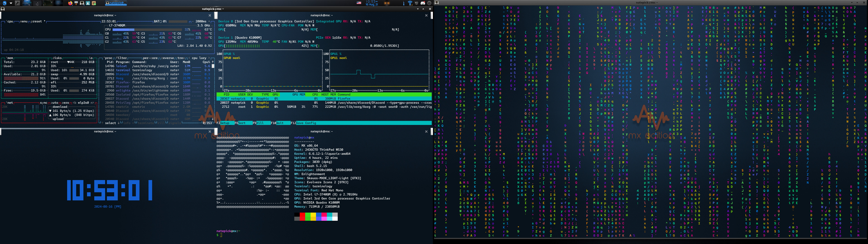Click the package updater box tray icon
The image size is (868, 244).
(416, 3)
